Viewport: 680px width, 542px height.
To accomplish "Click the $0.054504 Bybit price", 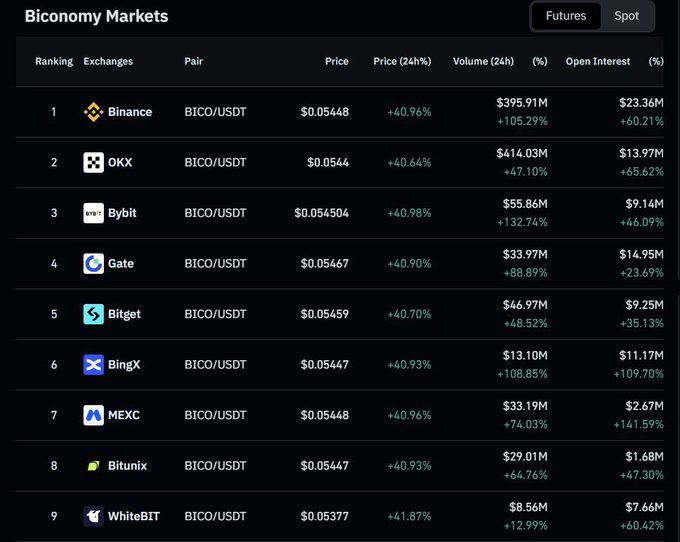I will (x=321, y=213).
